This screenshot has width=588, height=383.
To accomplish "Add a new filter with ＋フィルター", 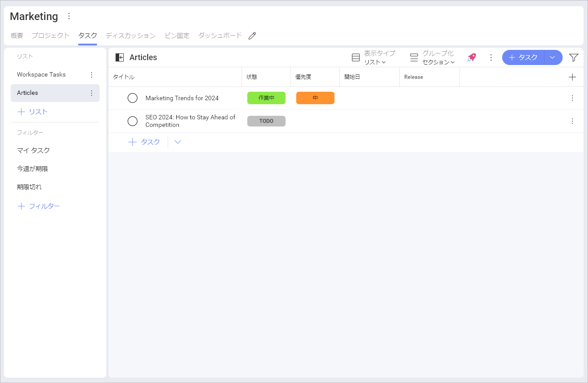I will click(x=38, y=206).
